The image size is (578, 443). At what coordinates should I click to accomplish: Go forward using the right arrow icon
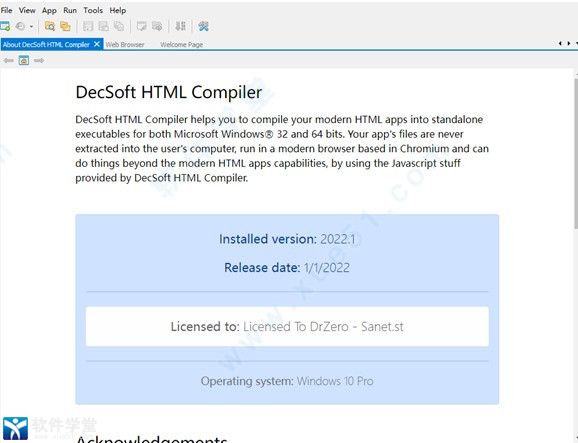pyautogui.click(x=39, y=60)
